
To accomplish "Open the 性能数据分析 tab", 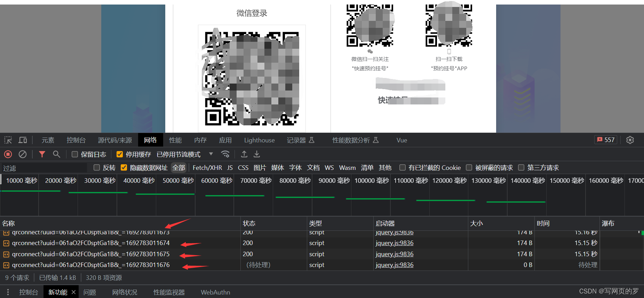I will (355, 140).
